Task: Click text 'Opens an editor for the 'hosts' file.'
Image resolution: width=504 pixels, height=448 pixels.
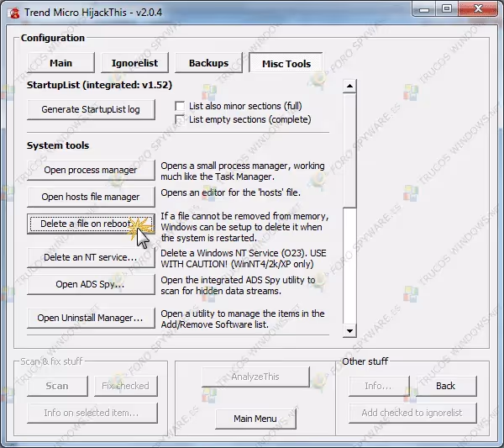Action: [230, 192]
